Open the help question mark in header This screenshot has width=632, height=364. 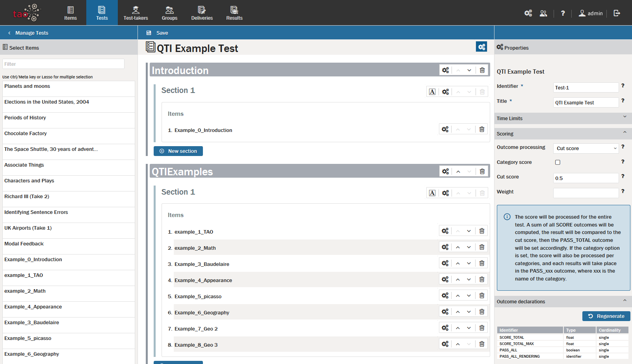pyautogui.click(x=563, y=13)
